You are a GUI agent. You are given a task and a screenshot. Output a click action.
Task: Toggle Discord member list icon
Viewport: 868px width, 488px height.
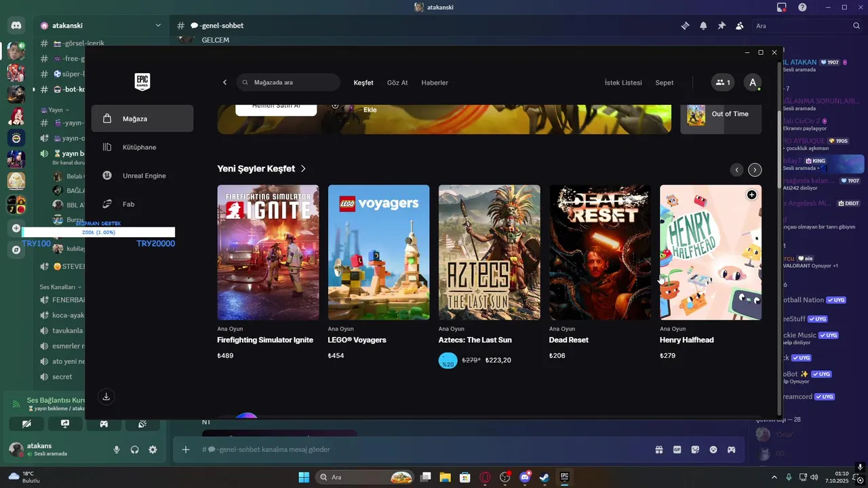739,26
